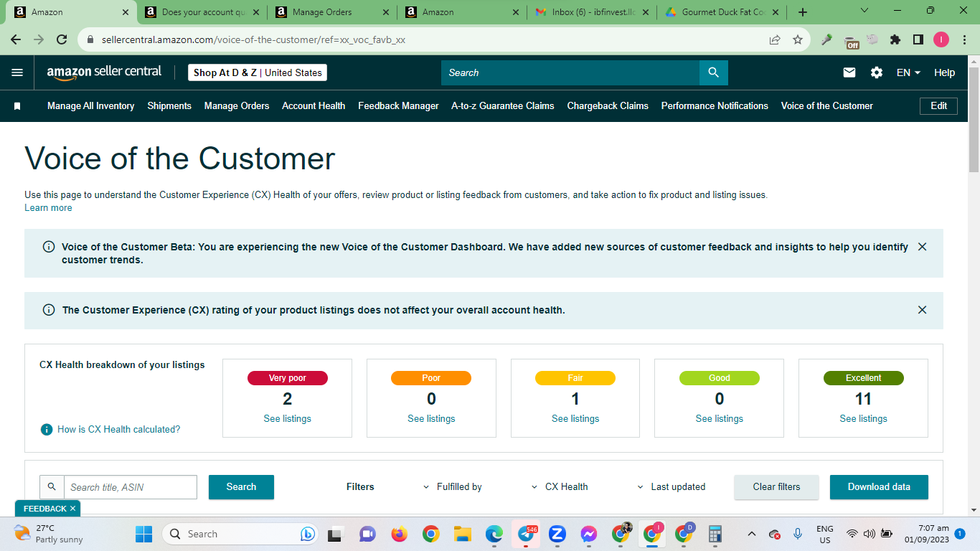
Task: Bookmark this page with the star icon
Action: coord(798,40)
